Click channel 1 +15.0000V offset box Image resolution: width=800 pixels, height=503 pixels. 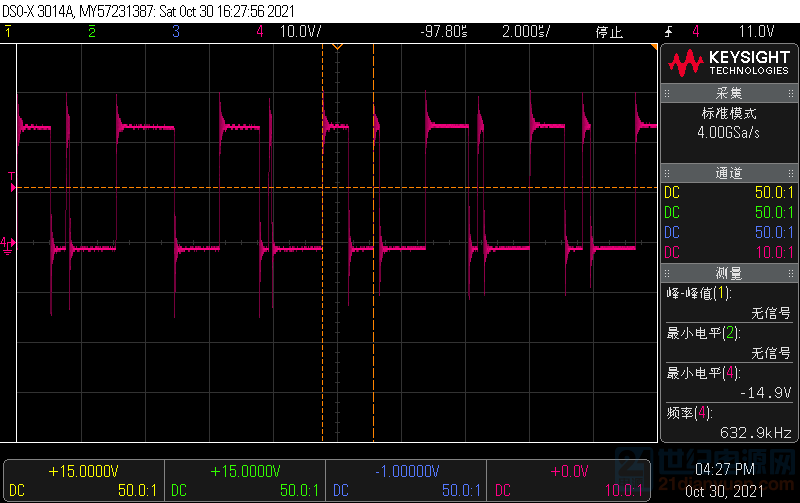click(x=84, y=481)
